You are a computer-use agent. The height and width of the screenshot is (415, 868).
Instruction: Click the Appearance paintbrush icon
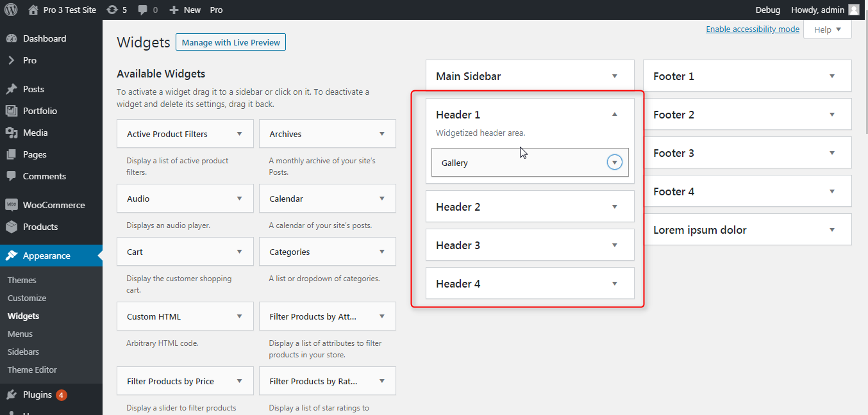coord(12,256)
